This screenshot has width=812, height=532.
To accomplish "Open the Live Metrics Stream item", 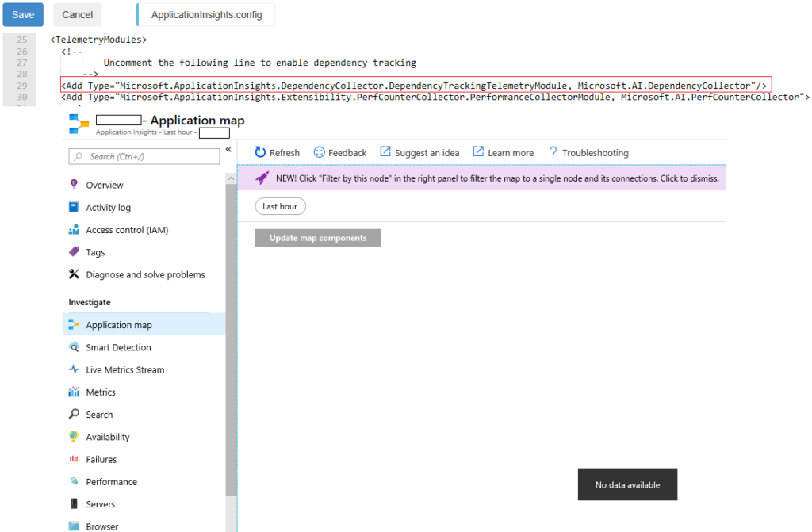I will point(124,369).
